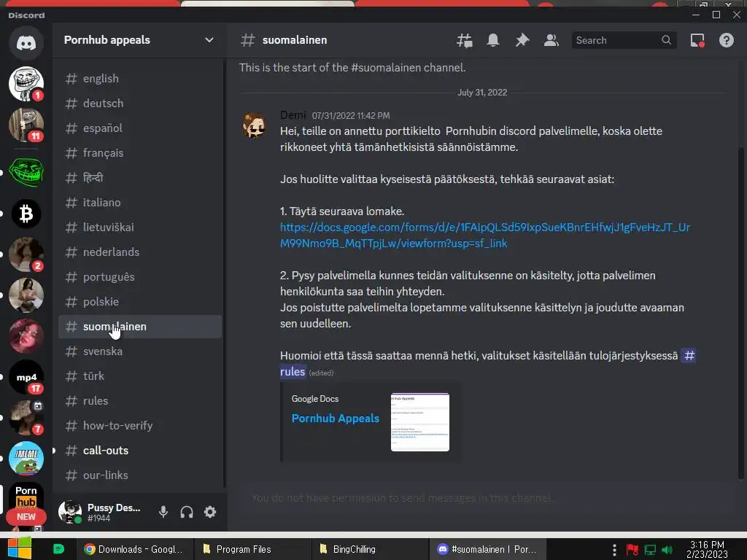This screenshot has width=747, height=560.
Task: Open the português channel
Action: point(140,276)
